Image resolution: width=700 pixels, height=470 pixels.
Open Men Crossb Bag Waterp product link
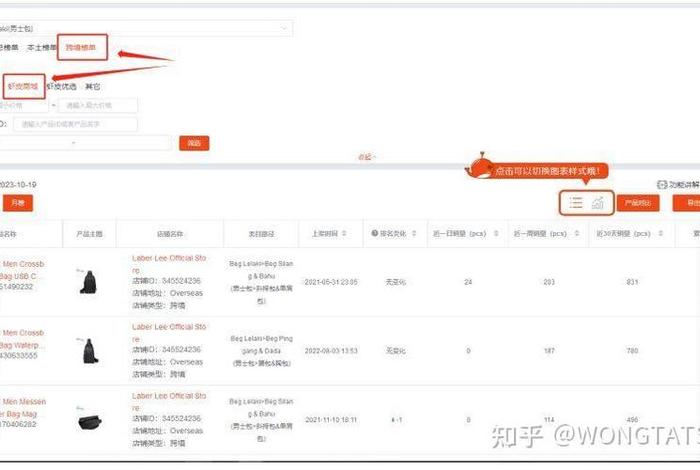[22, 339]
